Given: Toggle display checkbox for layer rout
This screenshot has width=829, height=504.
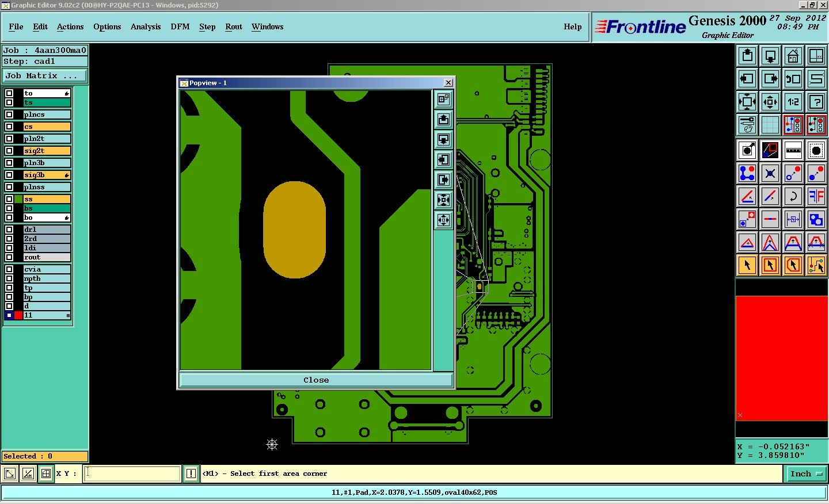Looking at the screenshot, I should click(x=9, y=257).
